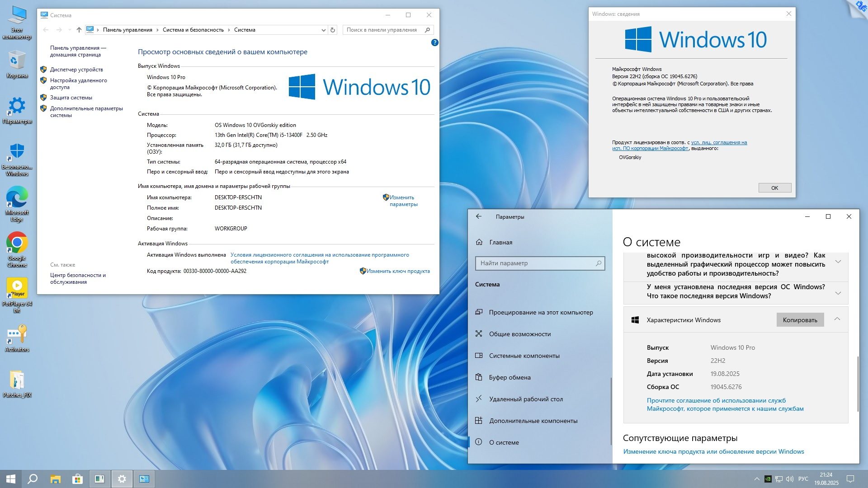868x488 pixels.
Task: Open the NVIDIA tray icon
Action: tap(768, 479)
